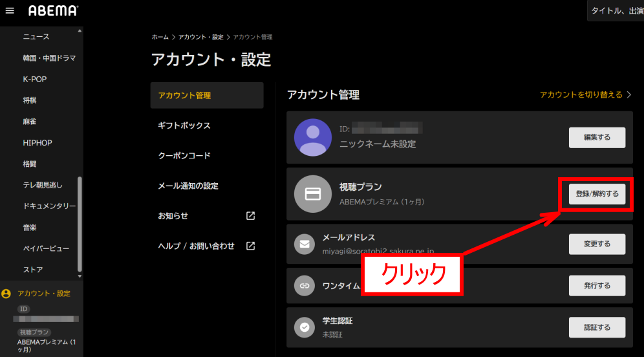Open the hamburger menu icon

pyautogui.click(x=10, y=11)
